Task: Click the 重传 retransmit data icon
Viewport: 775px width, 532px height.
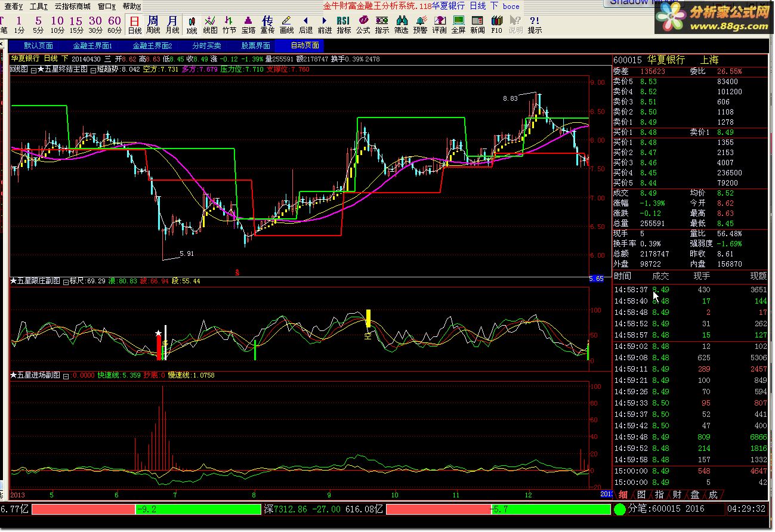Action: [x=267, y=24]
